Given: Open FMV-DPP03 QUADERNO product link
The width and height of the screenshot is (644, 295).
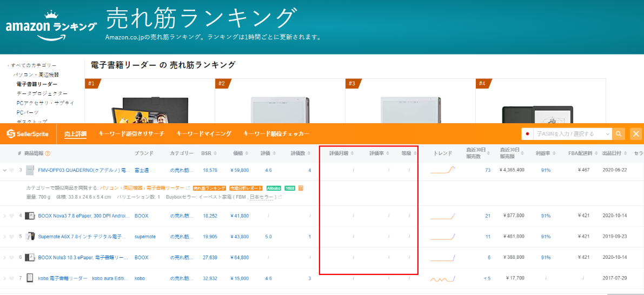Looking at the screenshot, I should [84, 170].
